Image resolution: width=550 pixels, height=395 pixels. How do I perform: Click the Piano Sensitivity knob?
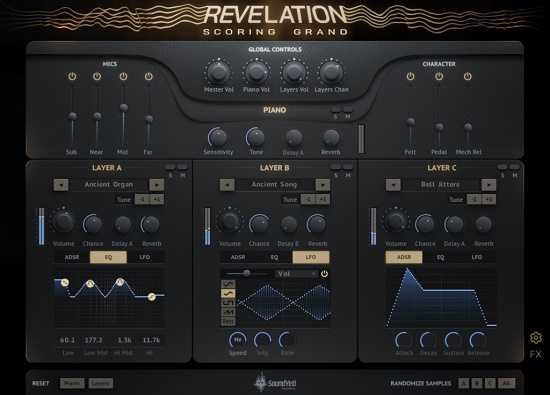[x=218, y=137]
